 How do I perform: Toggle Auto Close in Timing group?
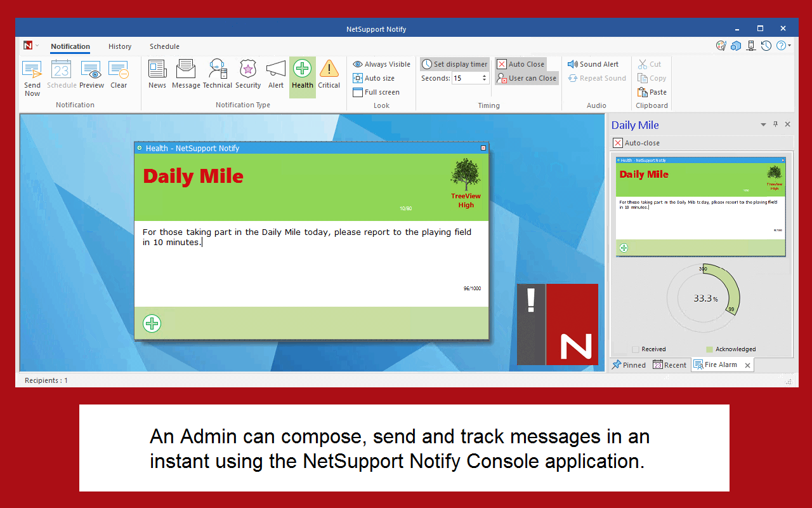(x=520, y=64)
